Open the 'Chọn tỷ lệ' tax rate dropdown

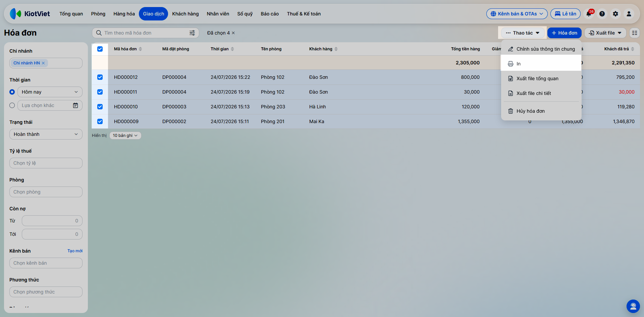click(46, 163)
